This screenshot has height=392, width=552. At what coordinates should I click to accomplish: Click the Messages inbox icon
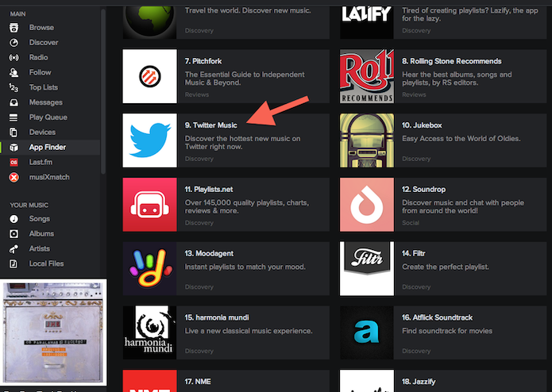(14, 102)
